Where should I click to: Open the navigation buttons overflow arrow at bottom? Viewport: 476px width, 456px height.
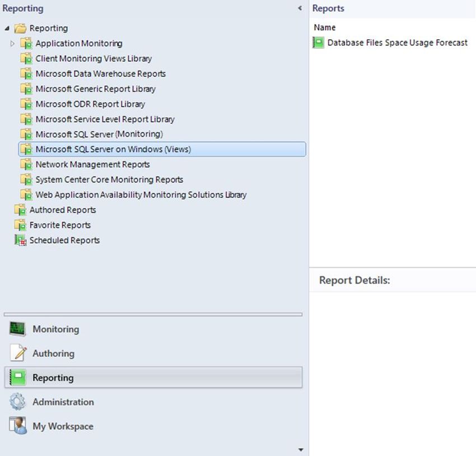click(301, 450)
